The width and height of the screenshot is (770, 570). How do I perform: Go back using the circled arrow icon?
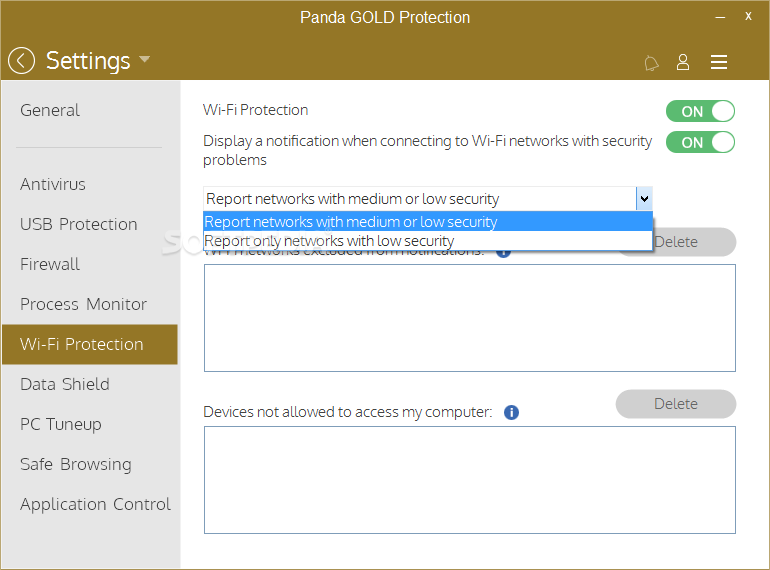tap(21, 60)
